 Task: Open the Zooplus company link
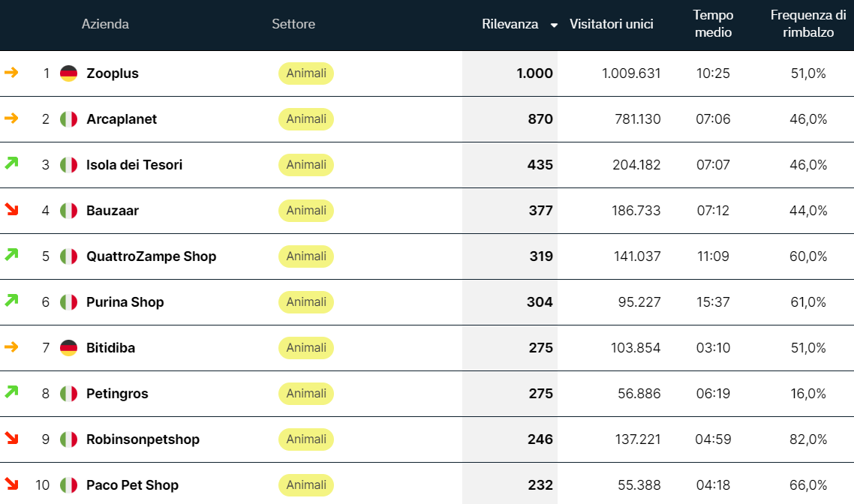[113, 73]
